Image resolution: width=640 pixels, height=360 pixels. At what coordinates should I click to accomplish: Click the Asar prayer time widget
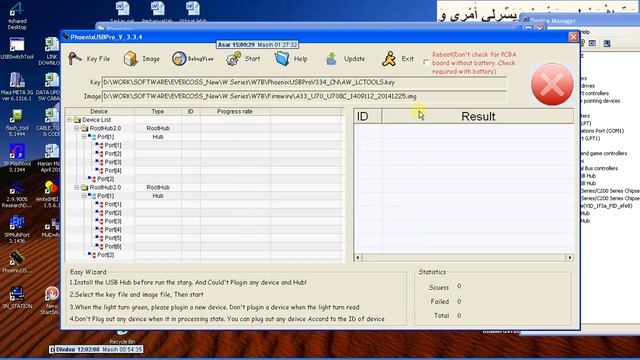(257, 44)
